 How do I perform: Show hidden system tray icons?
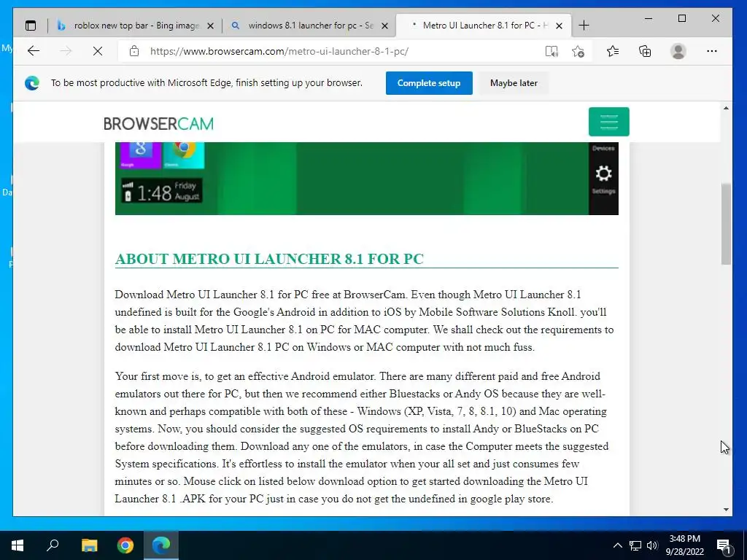617,545
